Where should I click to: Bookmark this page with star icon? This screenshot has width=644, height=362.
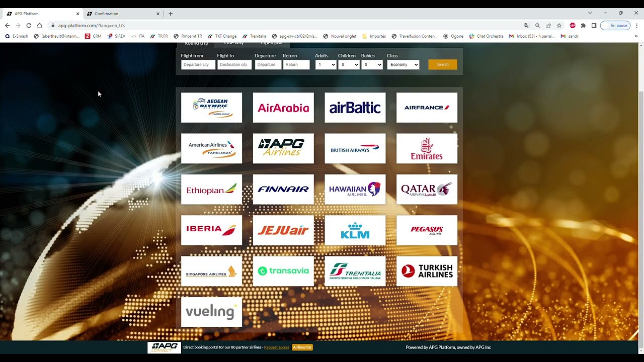559,25
